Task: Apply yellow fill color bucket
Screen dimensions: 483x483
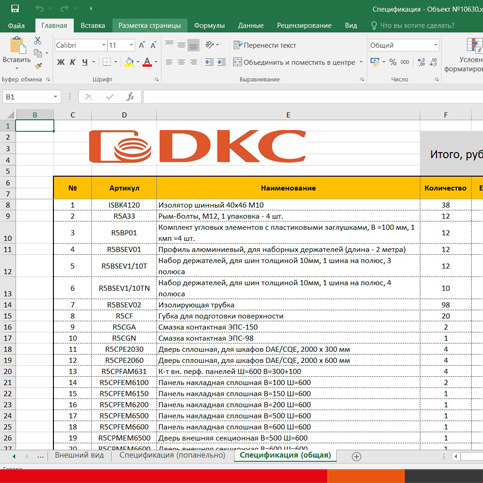Action: point(129,62)
